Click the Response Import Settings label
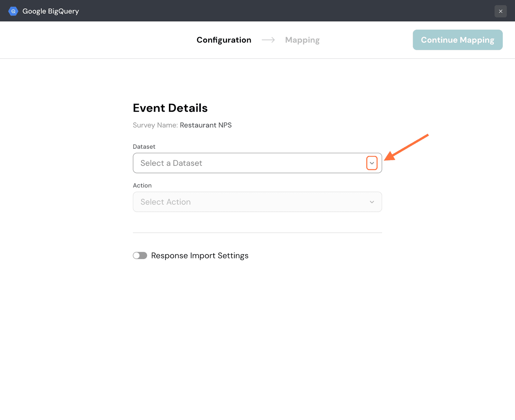The height and width of the screenshot is (420, 515). coord(200,256)
